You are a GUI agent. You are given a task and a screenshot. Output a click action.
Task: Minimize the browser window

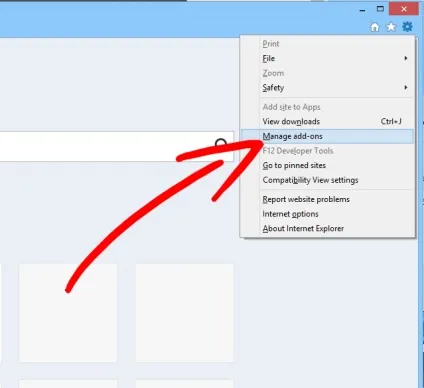tap(362, 10)
